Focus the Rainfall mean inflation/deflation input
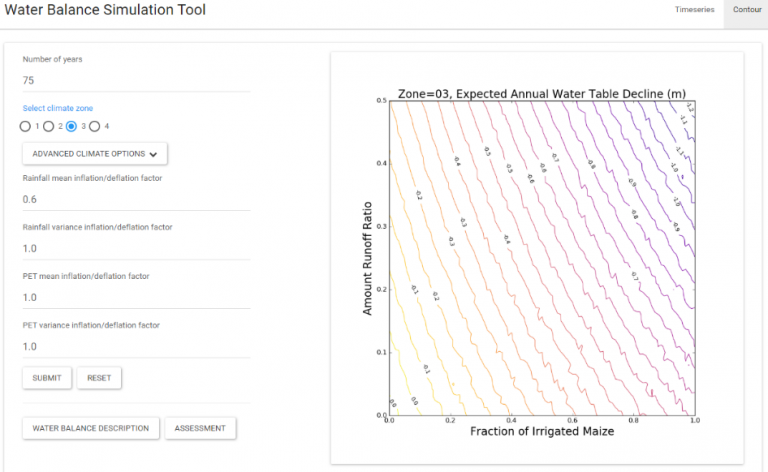This screenshot has width=768, height=472. point(136,198)
